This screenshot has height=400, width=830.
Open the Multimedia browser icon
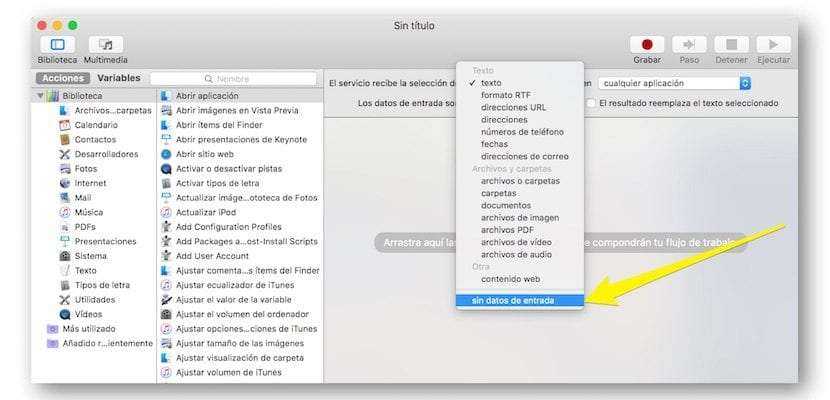(x=105, y=45)
